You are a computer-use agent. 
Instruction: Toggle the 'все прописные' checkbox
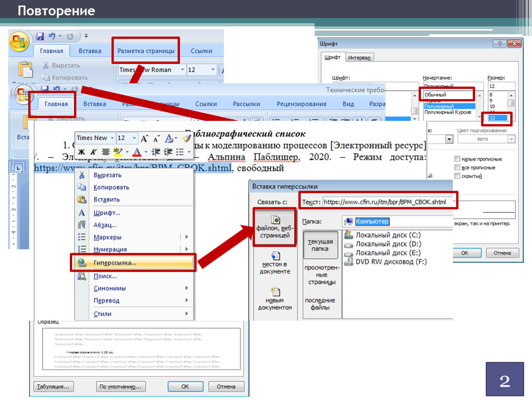click(458, 168)
